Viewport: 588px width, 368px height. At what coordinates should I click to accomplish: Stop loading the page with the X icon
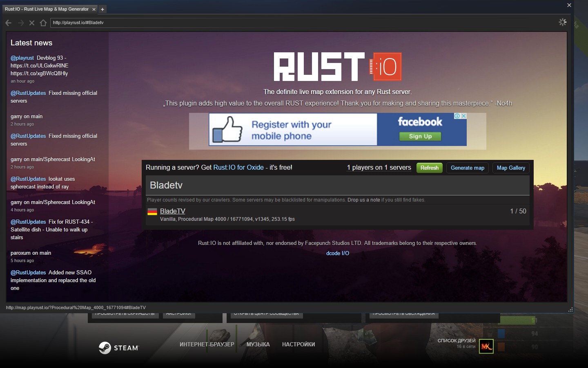click(32, 23)
